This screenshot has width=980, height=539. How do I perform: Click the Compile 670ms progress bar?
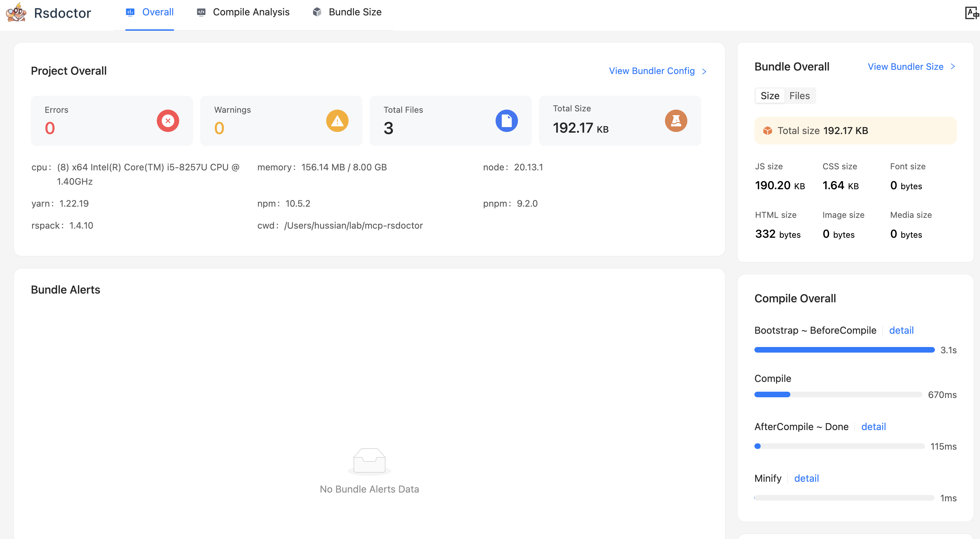click(x=838, y=394)
